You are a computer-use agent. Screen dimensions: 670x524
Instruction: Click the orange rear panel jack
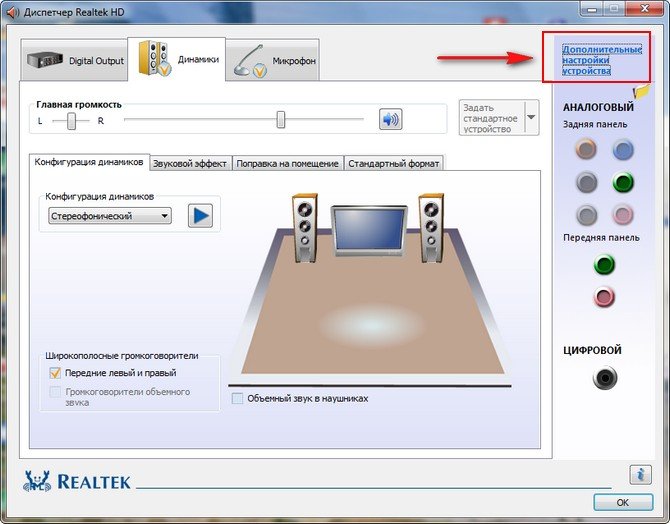coord(586,149)
